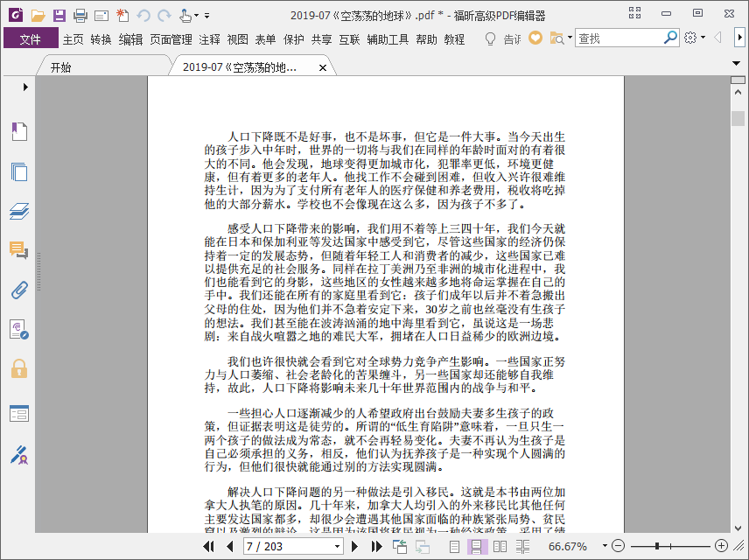The image size is (749, 560).
Task: Click the lightbulb tell-me icon
Action: click(x=490, y=38)
